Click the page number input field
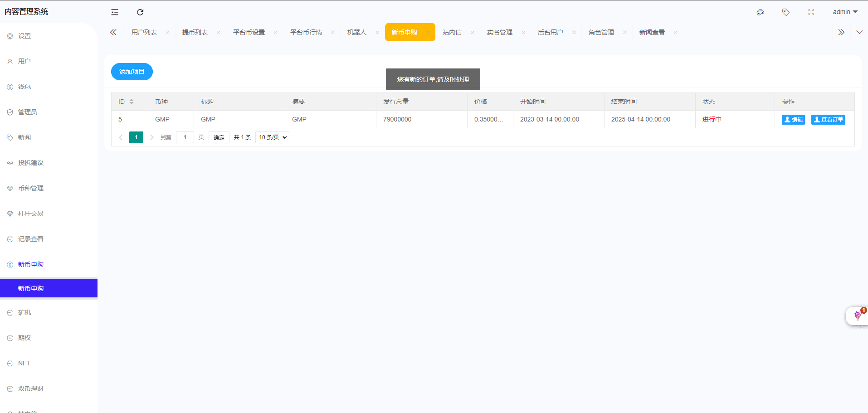This screenshot has width=868, height=413. coord(185,137)
